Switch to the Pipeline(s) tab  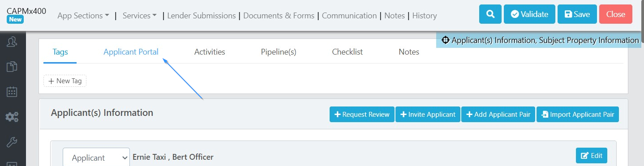[x=279, y=52]
